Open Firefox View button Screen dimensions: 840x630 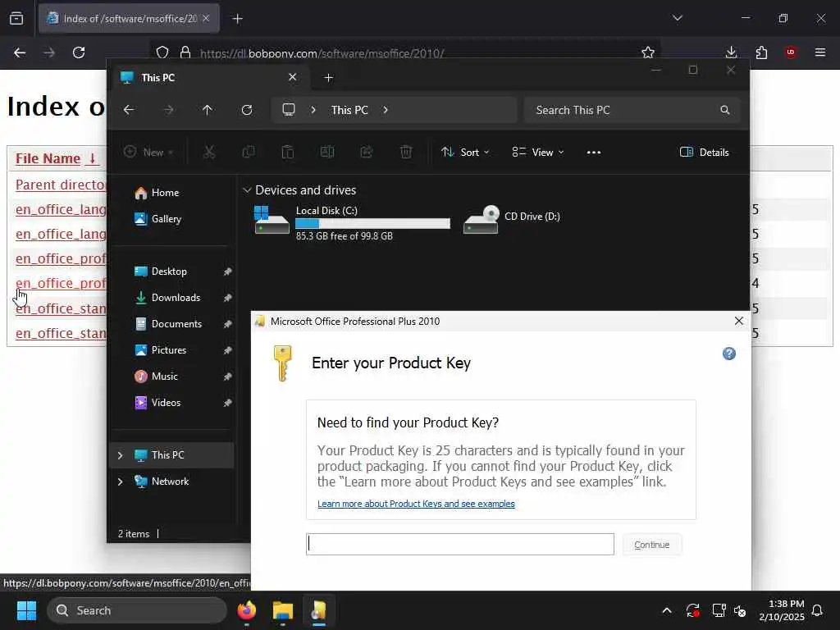click(16, 19)
